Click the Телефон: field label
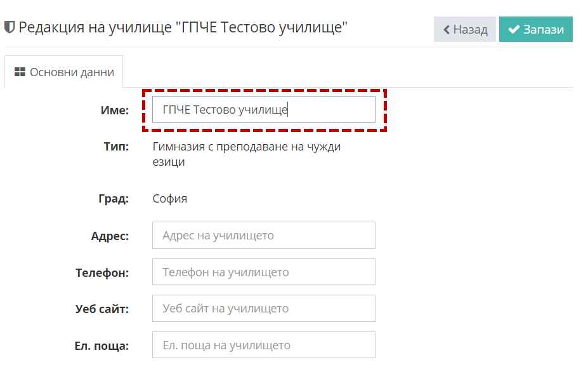588x388 pixels. point(102,273)
